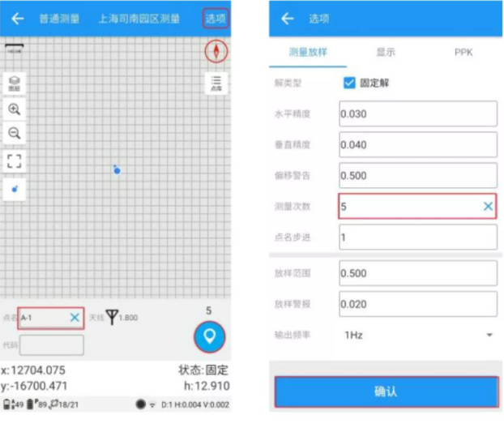Viewport: 504px width, 432px height.
Task: Zoom out on the map
Action: pyautogui.click(x=15, y=134)
